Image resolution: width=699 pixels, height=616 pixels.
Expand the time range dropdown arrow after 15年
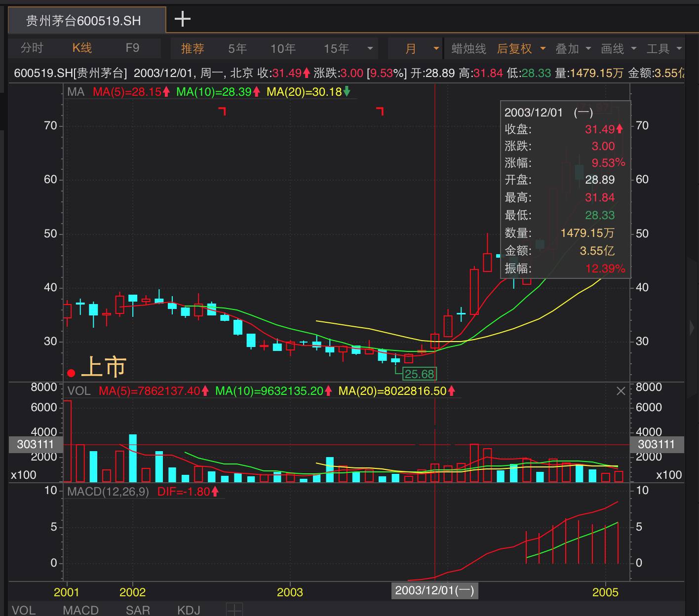[x=370, y=49]
